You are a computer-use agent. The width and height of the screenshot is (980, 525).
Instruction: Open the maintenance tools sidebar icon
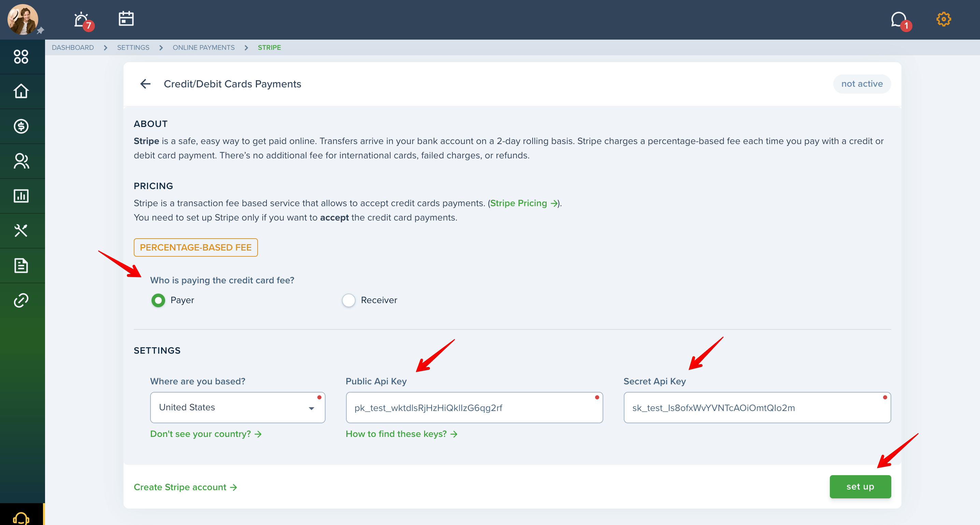point(21,231)
